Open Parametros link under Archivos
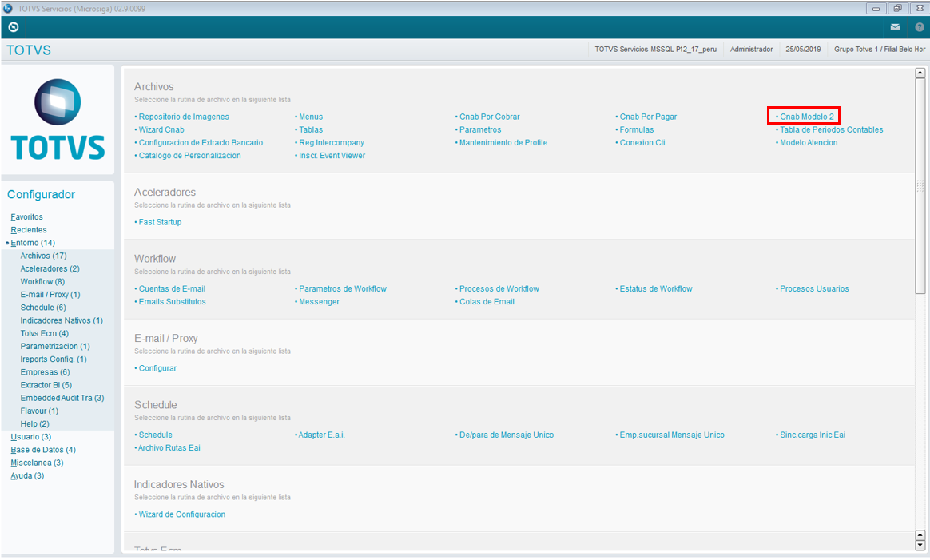930x560 pixels. [x=480, y=130]
